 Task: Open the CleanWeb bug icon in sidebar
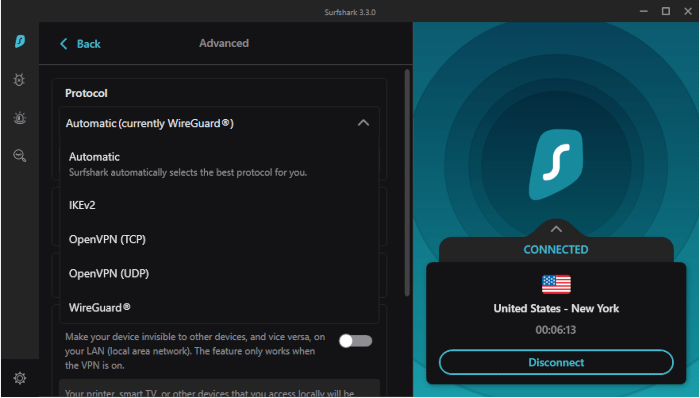click(x=19, y=80)
